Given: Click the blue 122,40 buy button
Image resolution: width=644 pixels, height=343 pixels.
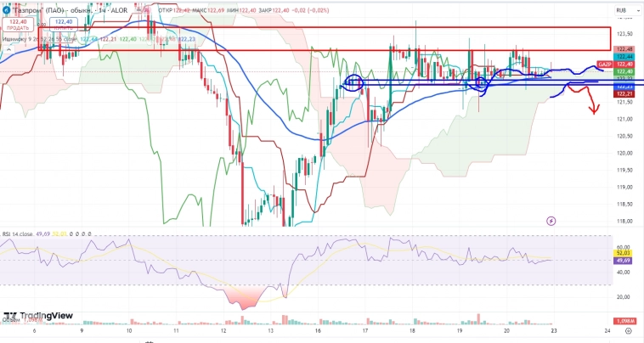Looking at the screenshot, I should [x=64, y=25].
